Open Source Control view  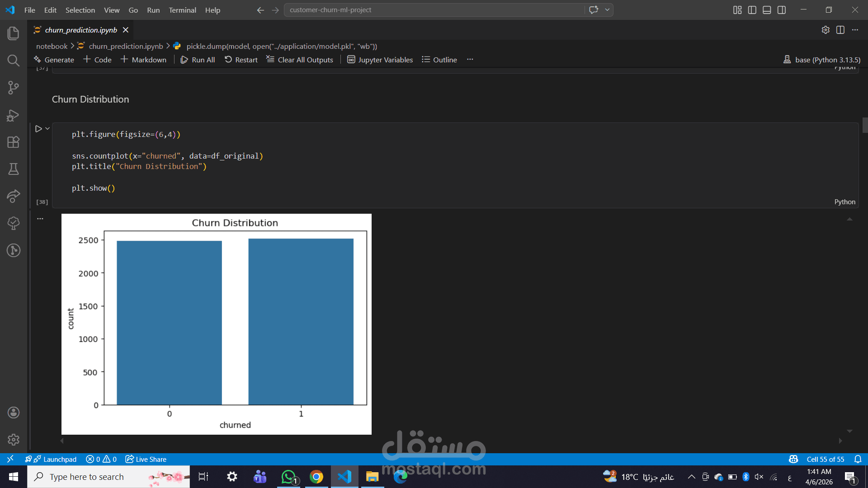[14, 88]
